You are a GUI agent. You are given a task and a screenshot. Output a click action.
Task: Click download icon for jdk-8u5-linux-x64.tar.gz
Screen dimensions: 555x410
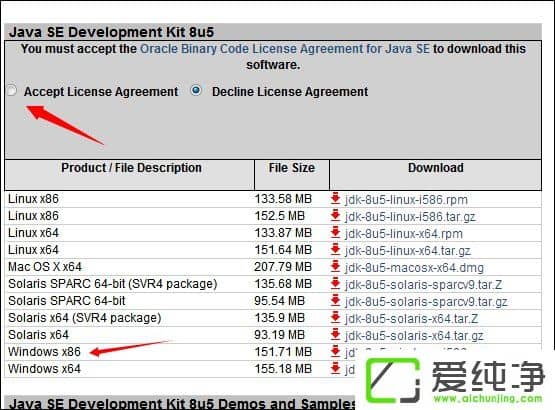[335, 250]
